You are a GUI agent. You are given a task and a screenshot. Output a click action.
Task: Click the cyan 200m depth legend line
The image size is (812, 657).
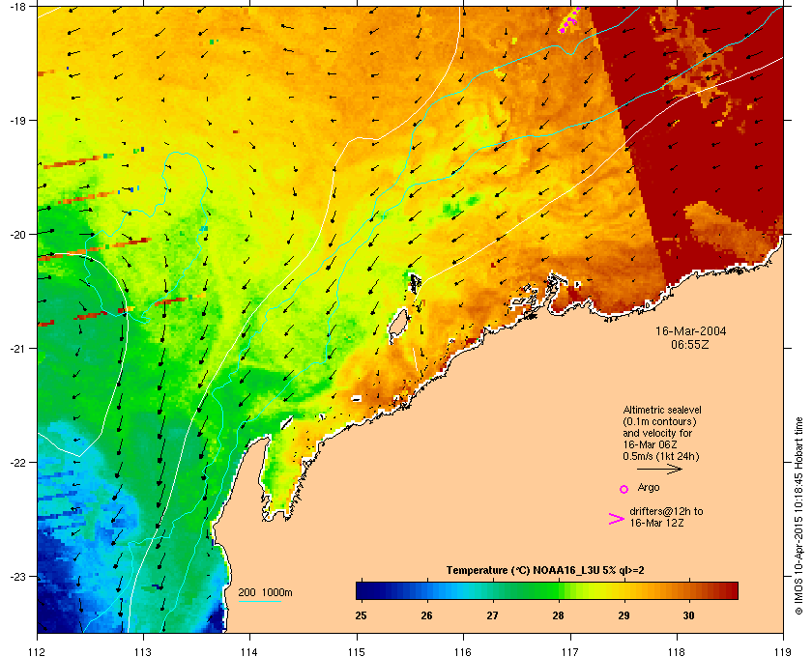(259, 601)
